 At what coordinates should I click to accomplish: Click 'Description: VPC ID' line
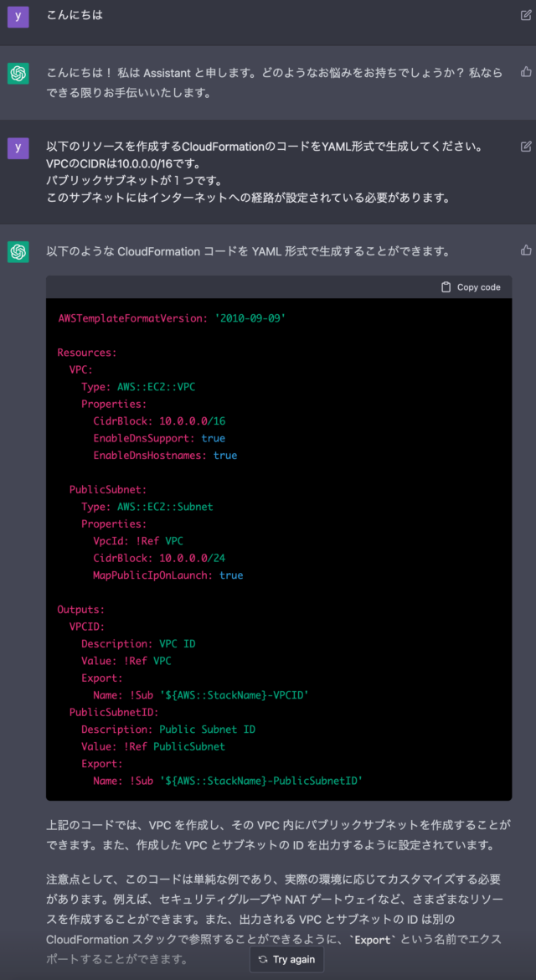[138, 643]
